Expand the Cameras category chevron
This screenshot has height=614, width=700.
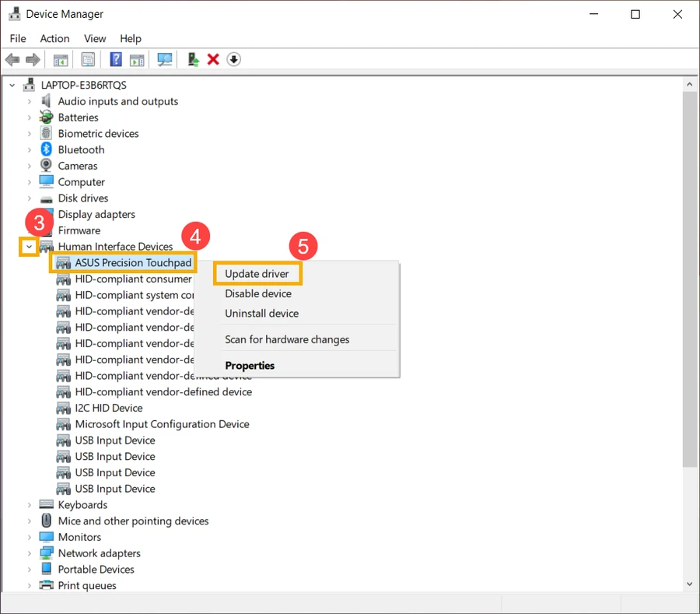(29, 166)
